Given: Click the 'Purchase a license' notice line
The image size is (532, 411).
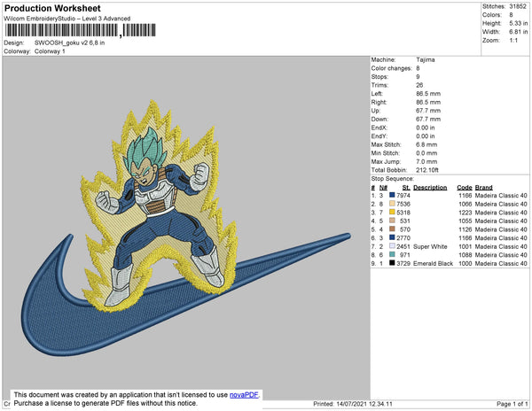Looking at the screenshot, I should [x=106, y=403].
